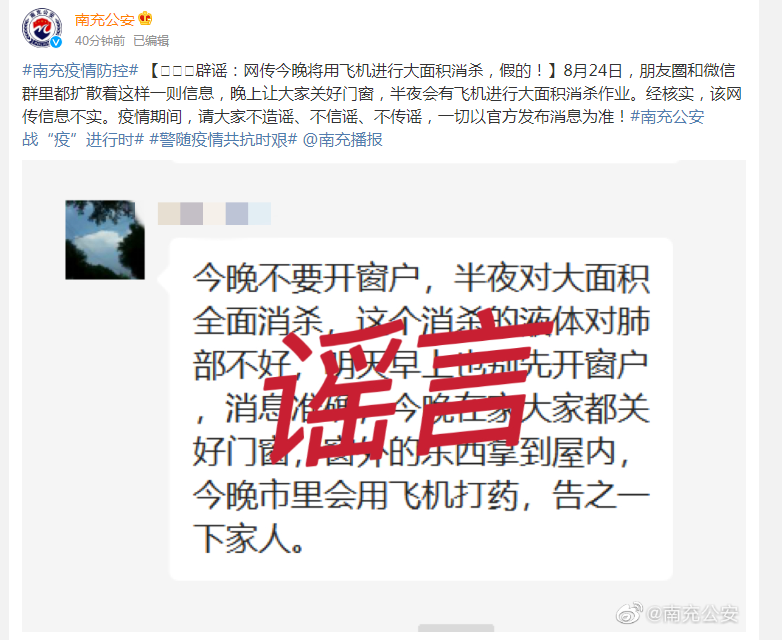Screen dimensions: 782x640
Task: Click the gray bar below the image
Action: pyautogui.click(x=456, y=628)
